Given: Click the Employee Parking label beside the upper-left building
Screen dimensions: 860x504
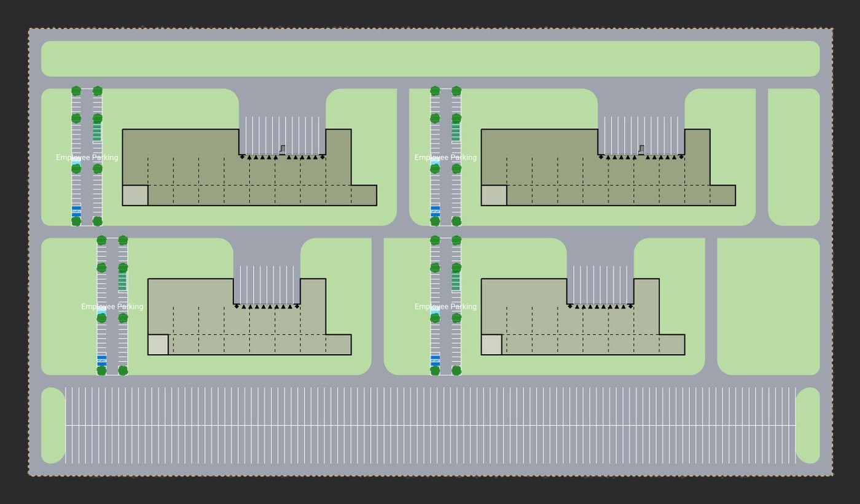Looking at the screenshot, I should click(x=87, y=158).
